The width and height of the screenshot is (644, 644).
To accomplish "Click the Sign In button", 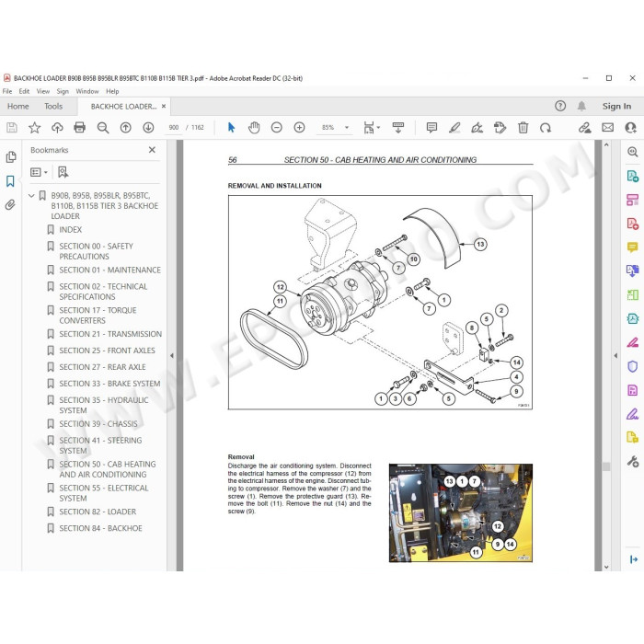I will coord(616,106).
